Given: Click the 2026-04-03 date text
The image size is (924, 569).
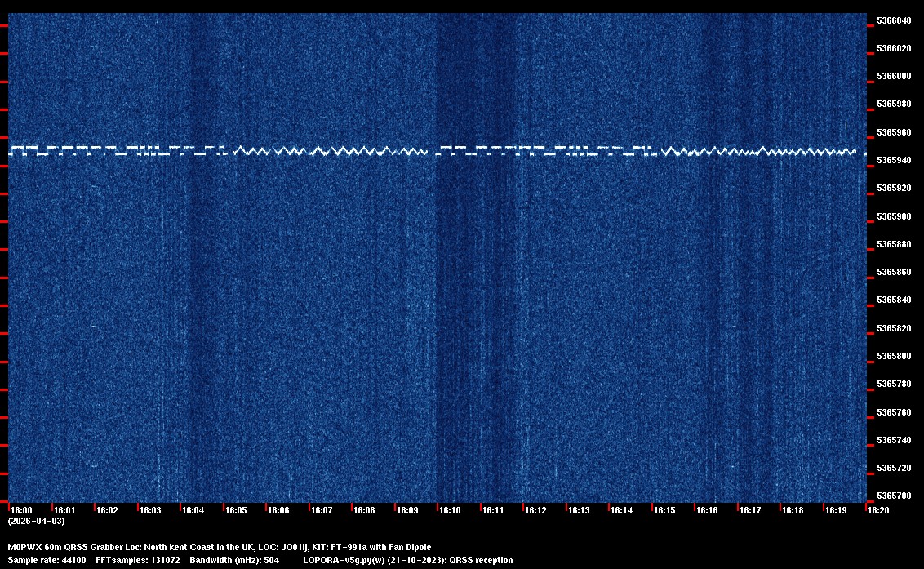Looking at the screenshot, I should [x=36, y=521].
